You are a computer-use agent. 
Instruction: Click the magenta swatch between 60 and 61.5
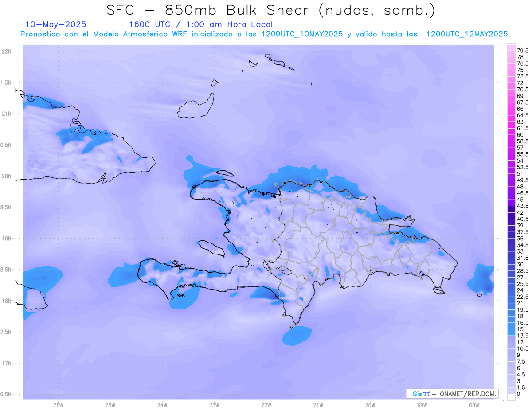click(x=511, y=131)
